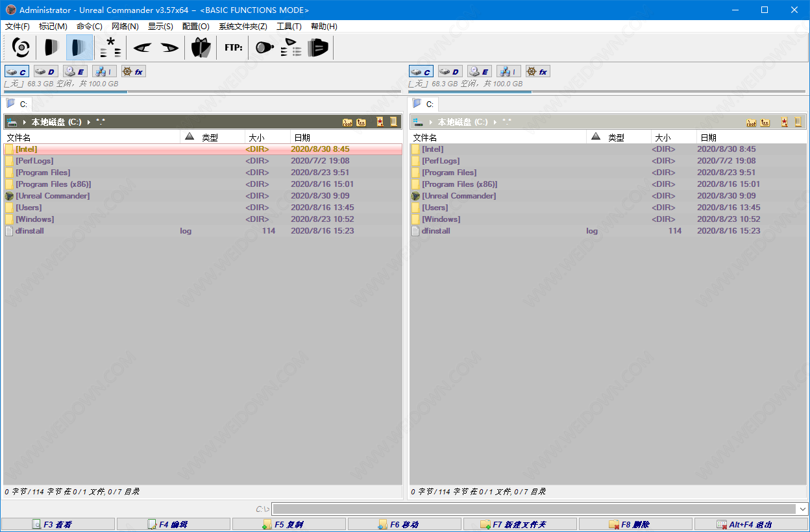The image size is (810, 532).
Task: Switch left panel to drive E
Action: click(x=75, y=71)
